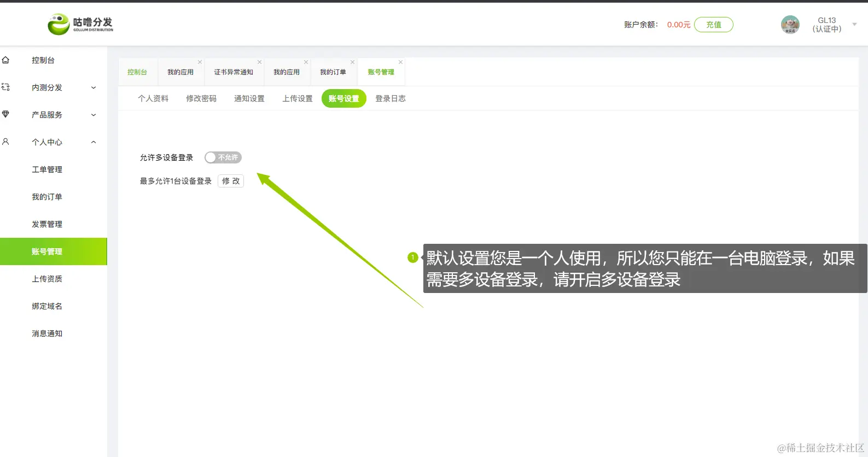Click the 内测分发 sidebar icon
Screen dimensions: 868x457
coord(5,87)
